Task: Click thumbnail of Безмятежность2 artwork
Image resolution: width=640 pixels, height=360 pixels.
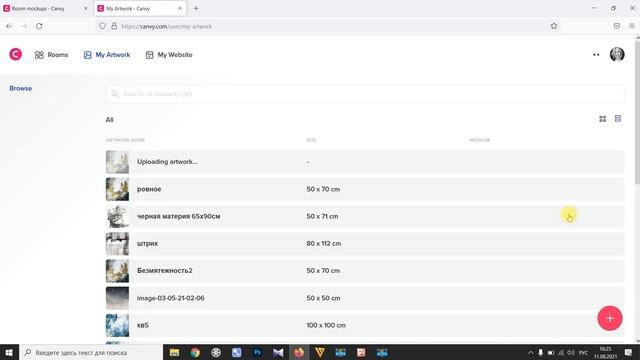Action: pos(117,271)
